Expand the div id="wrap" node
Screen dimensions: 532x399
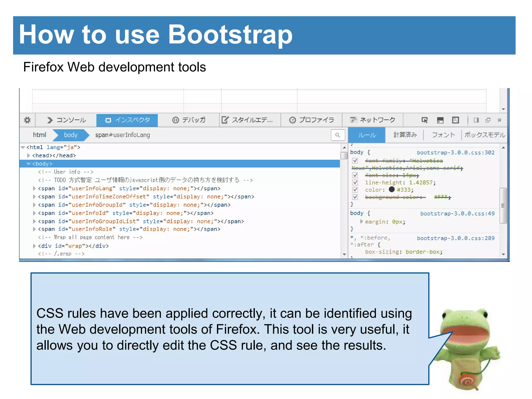[x=34, y=246]
